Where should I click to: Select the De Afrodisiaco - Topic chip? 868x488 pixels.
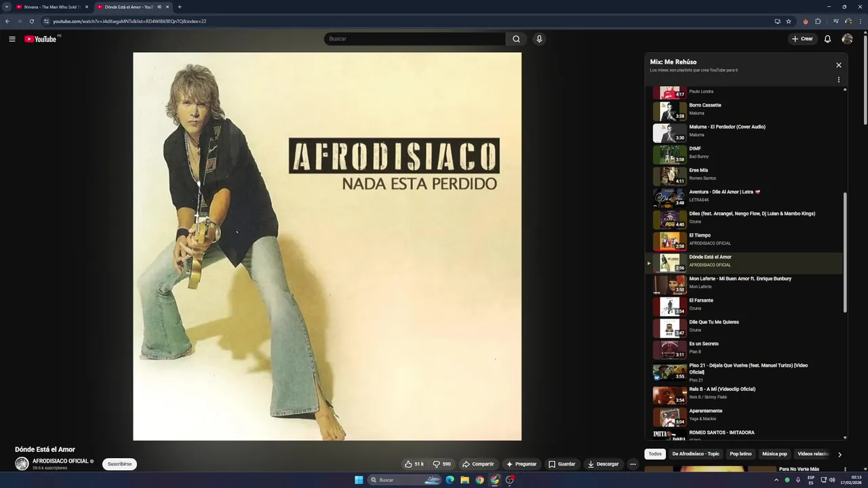pos(696,454)
